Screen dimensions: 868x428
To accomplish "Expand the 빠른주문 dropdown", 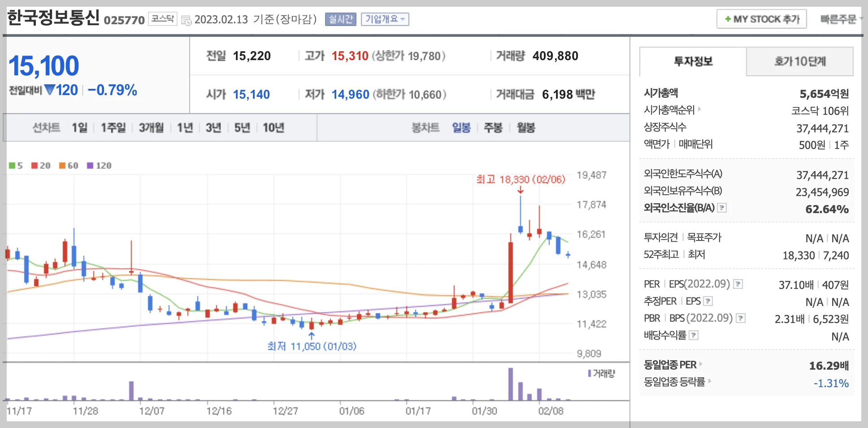I will (x=841, y=19).
